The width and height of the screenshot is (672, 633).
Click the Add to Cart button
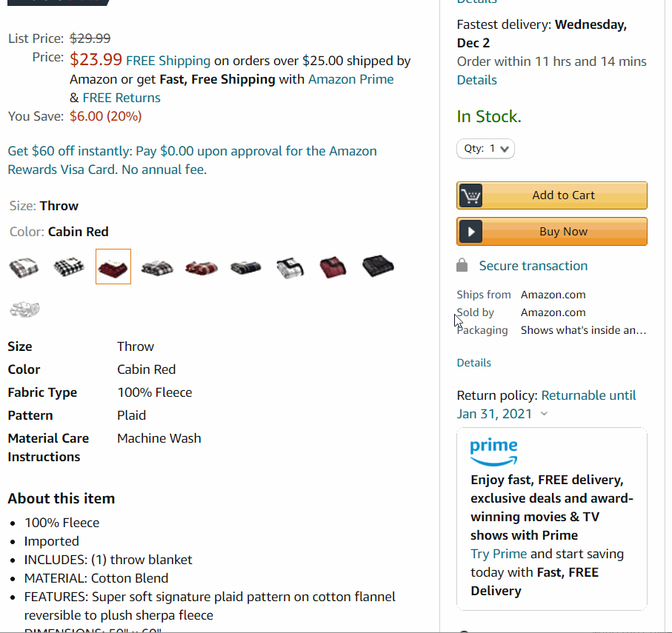551,195
